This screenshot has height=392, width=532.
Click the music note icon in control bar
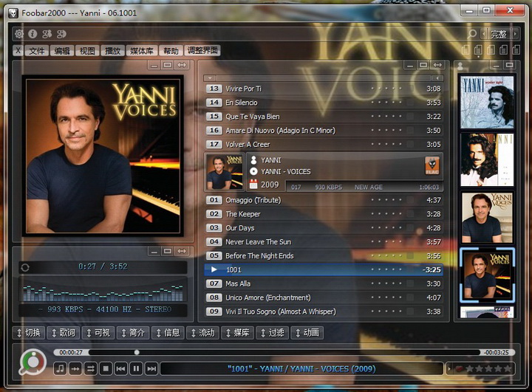(60, 368)
